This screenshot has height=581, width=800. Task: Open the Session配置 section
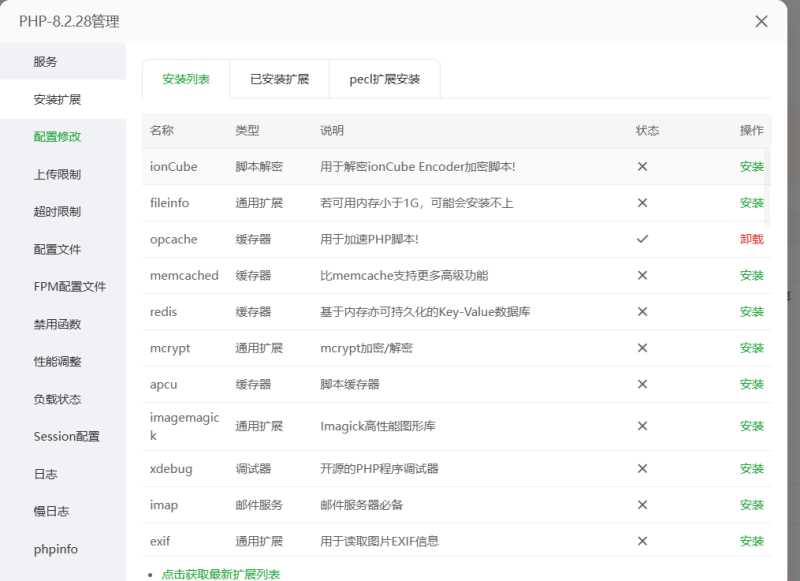(64, 436)
